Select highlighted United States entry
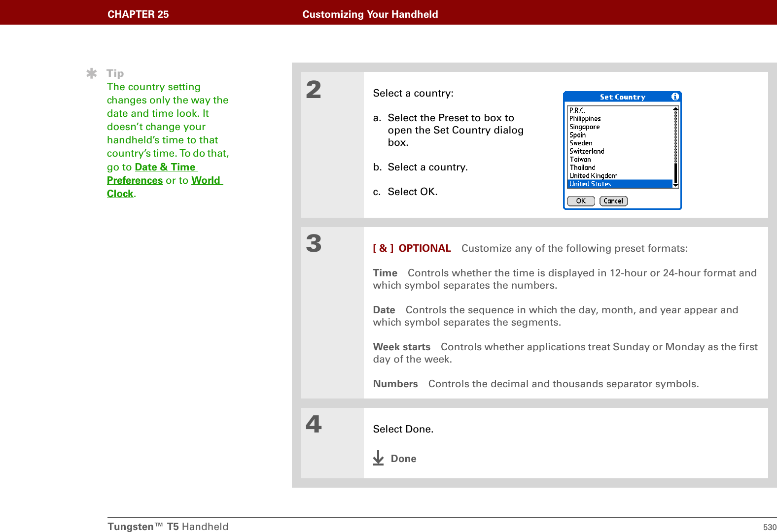The image size is (777, 532). (620, 184)
